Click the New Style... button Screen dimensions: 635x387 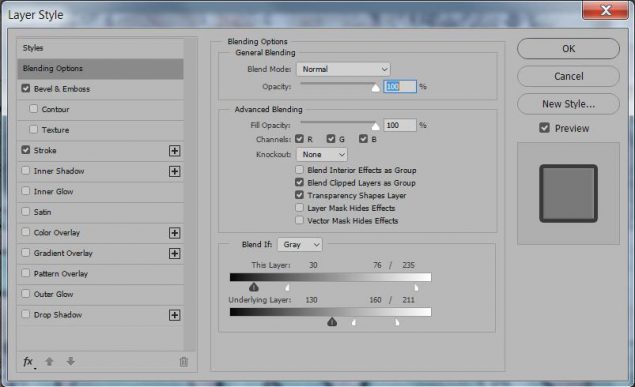(568, 104)
